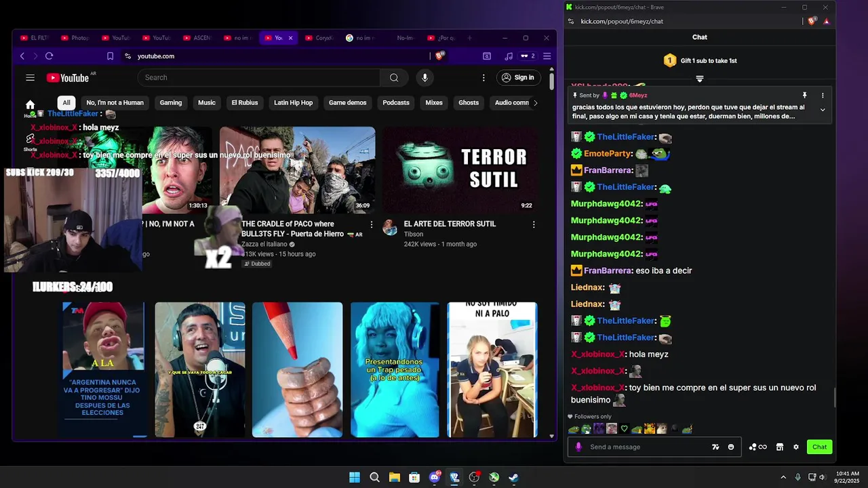Open the blue-wig Trap pesado Short
Viewport: 868px width, 488px height.
[x=395, y=369]
